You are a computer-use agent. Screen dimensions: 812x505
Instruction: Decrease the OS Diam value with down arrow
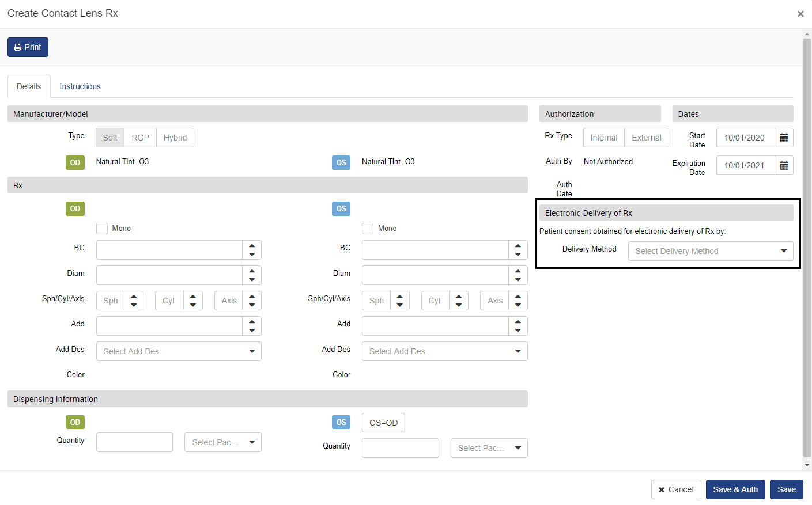(x=518, y=280)
